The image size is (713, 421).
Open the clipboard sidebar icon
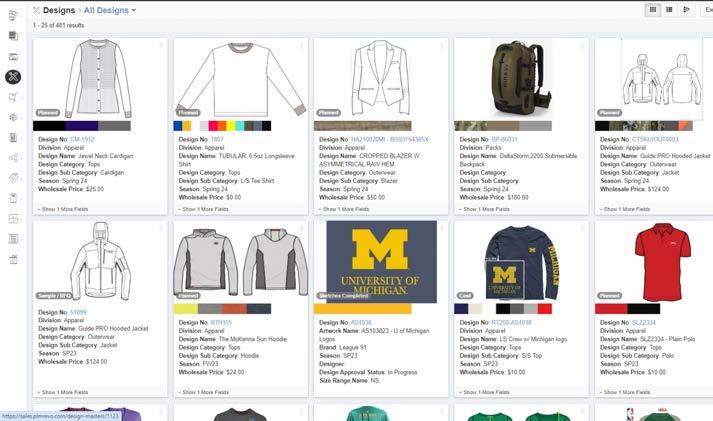[x=13, y=198]
